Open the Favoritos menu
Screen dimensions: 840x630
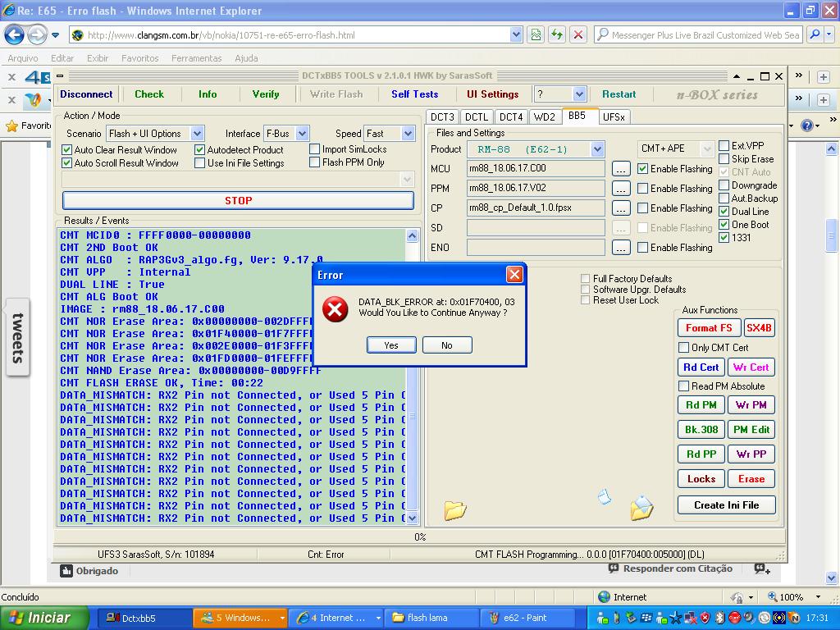point(139,58)
